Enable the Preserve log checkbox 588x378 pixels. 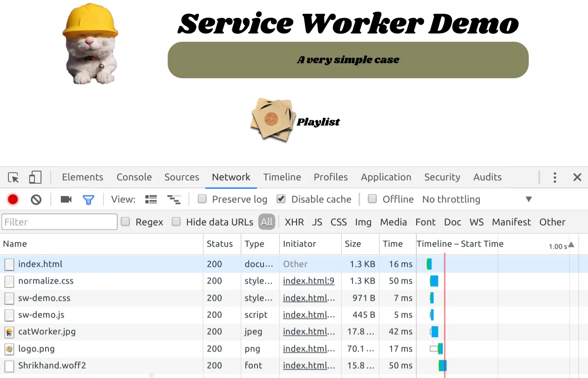click(x=202, y=199)
